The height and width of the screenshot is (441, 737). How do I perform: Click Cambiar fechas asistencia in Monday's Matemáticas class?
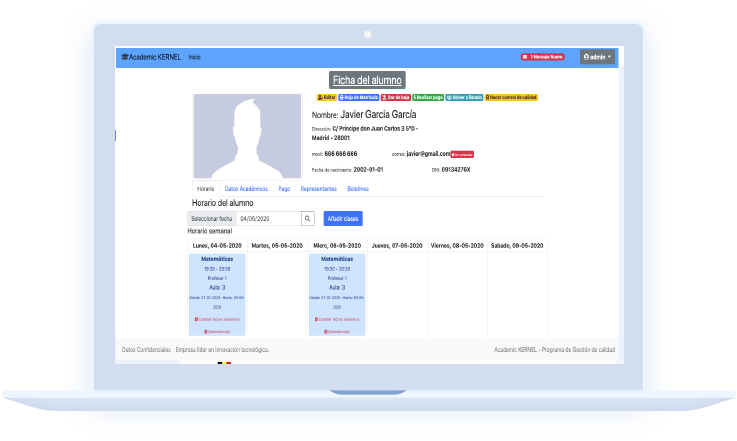tap(218, 319)
